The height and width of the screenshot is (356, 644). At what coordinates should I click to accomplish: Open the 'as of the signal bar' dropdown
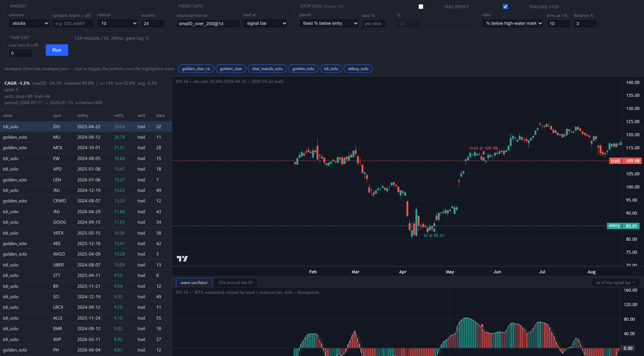pyautogui.click(x=615, y=283)
